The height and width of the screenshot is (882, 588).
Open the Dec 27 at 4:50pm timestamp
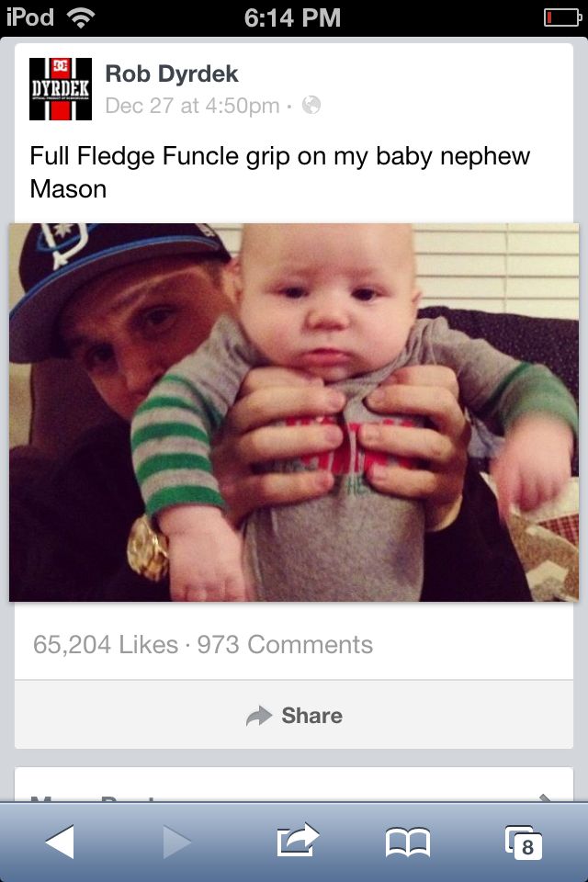pyautogui.click(x=192, y=105)
